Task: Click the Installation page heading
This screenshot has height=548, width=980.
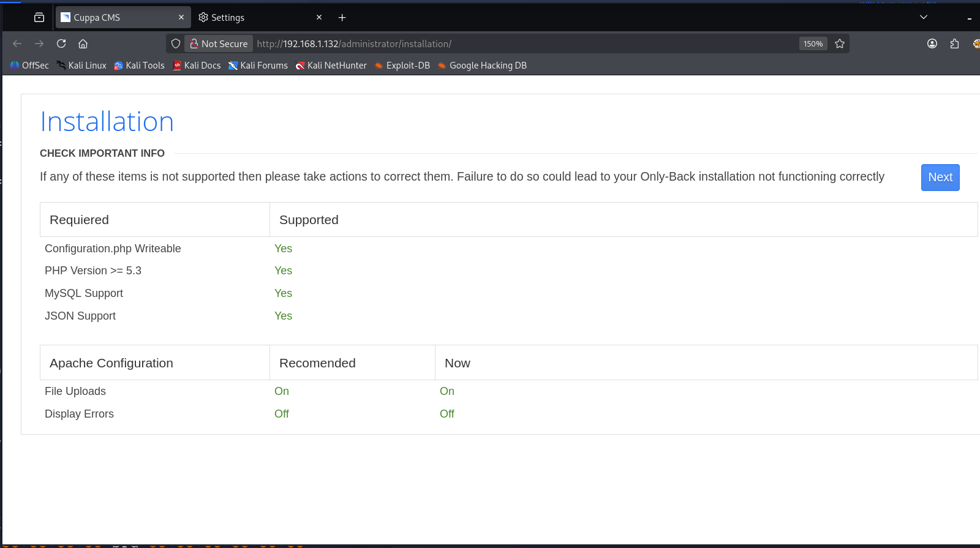Action: pos(107,121)
